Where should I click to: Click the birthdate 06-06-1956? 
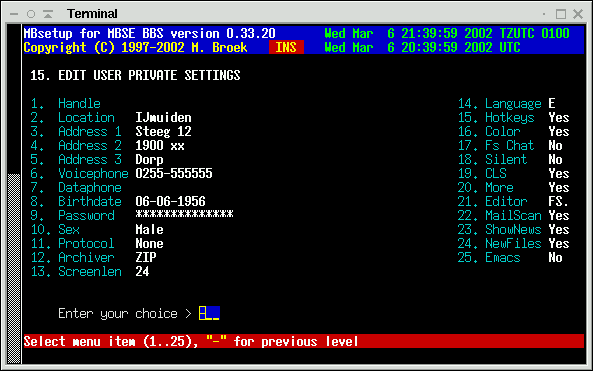click(x=171, y=201)
